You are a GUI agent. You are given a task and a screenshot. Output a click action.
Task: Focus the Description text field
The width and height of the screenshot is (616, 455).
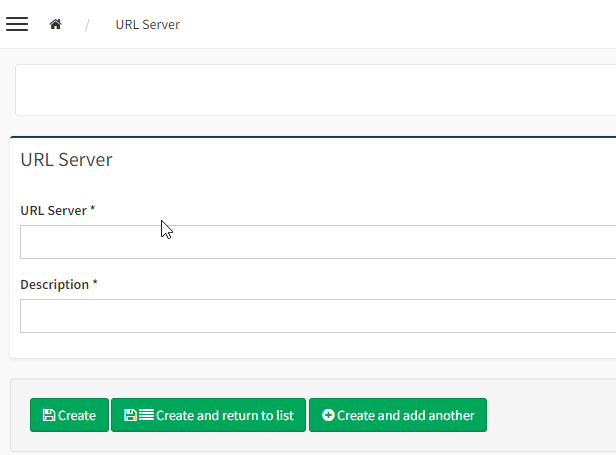318,316
